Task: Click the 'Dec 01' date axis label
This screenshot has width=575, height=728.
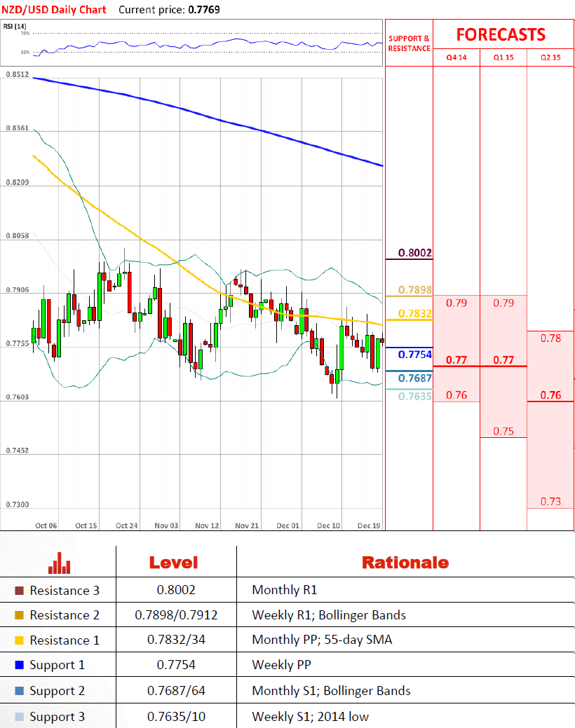Action: tap(287, 526)
